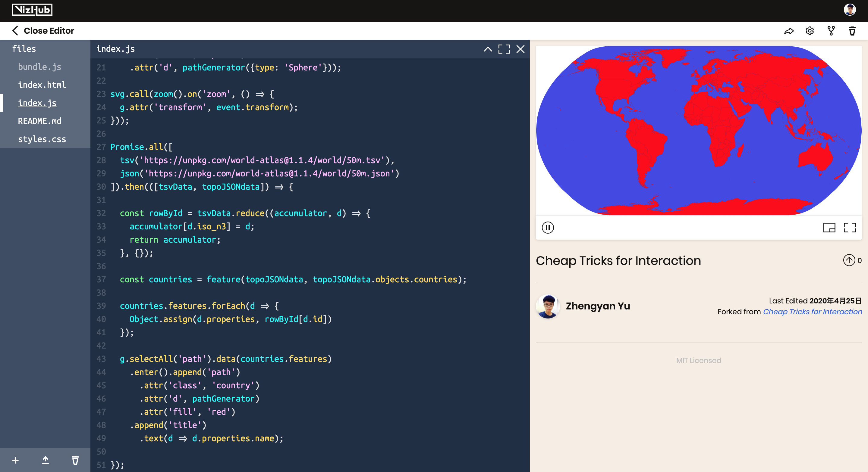This screenshot has width=868, height=472.
Task: Collapse editor with the up chevron
Action: 488,49
